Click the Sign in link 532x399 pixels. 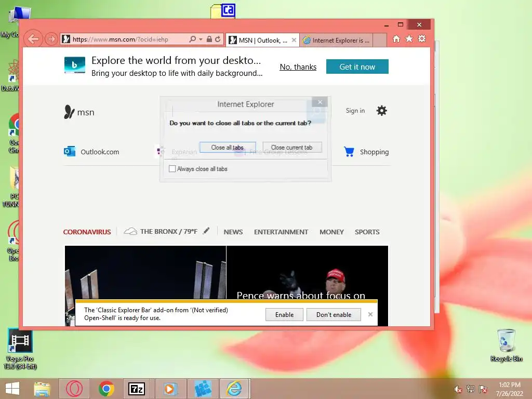pyautogui.click(x=355, y=111)
